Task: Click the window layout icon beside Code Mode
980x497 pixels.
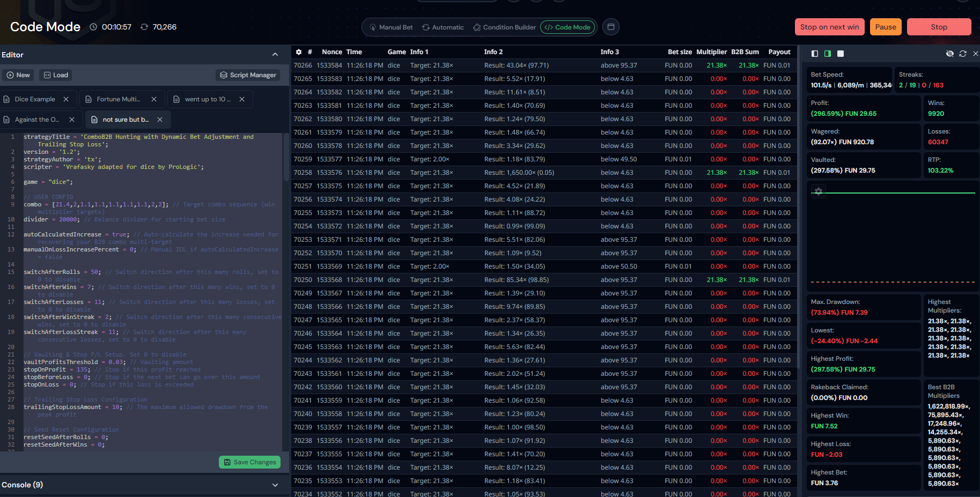Action: [610, 27]
